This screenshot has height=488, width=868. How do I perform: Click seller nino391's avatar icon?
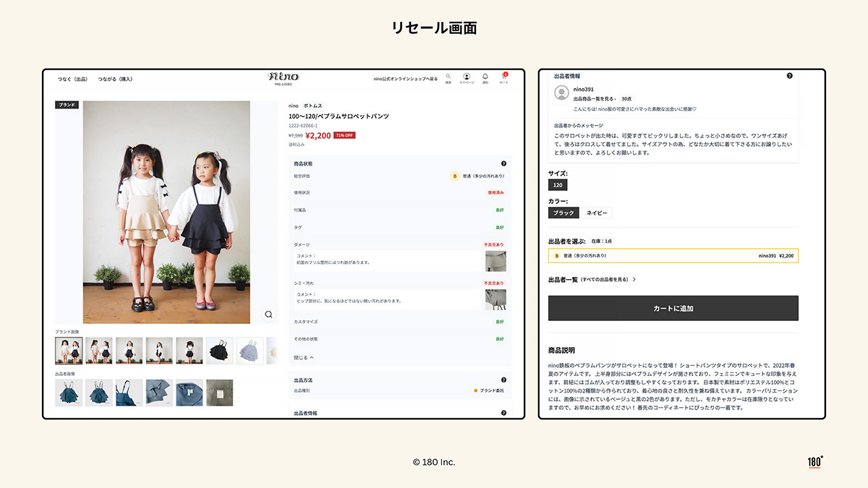pos(560,93)
